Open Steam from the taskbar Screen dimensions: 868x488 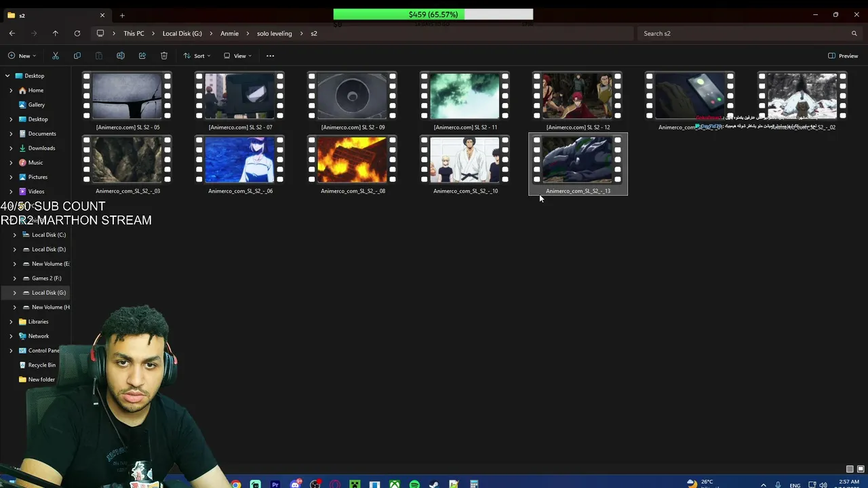[434, 484]
